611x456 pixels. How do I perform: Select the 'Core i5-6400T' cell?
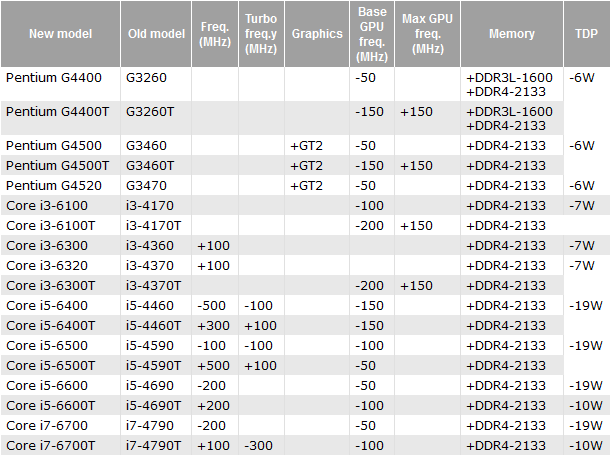(60, 325)
